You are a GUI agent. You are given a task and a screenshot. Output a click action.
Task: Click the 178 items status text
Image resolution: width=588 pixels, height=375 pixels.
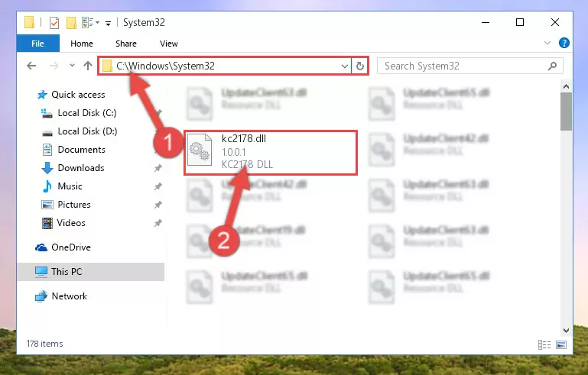[x=44, y=344]
